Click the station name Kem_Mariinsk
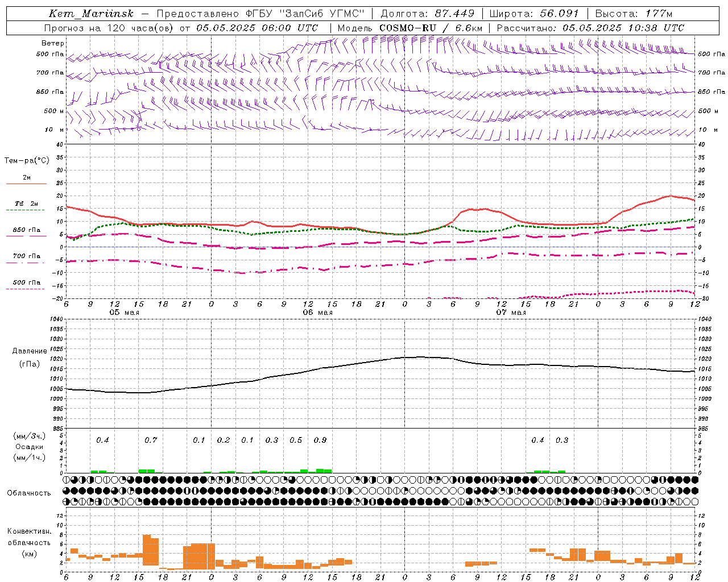The width and height of the screenshot is (728, 582). [x=91, y=14]
